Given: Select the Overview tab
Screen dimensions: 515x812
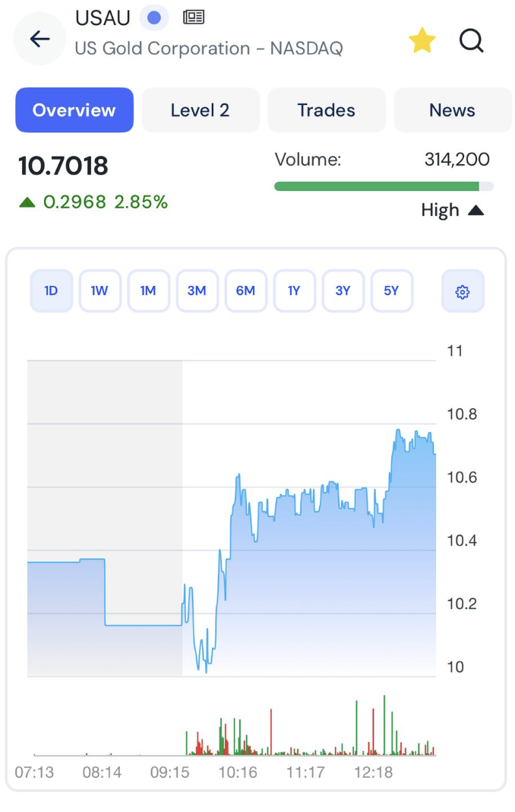Looking at the screenshot, I should [74, 109].
